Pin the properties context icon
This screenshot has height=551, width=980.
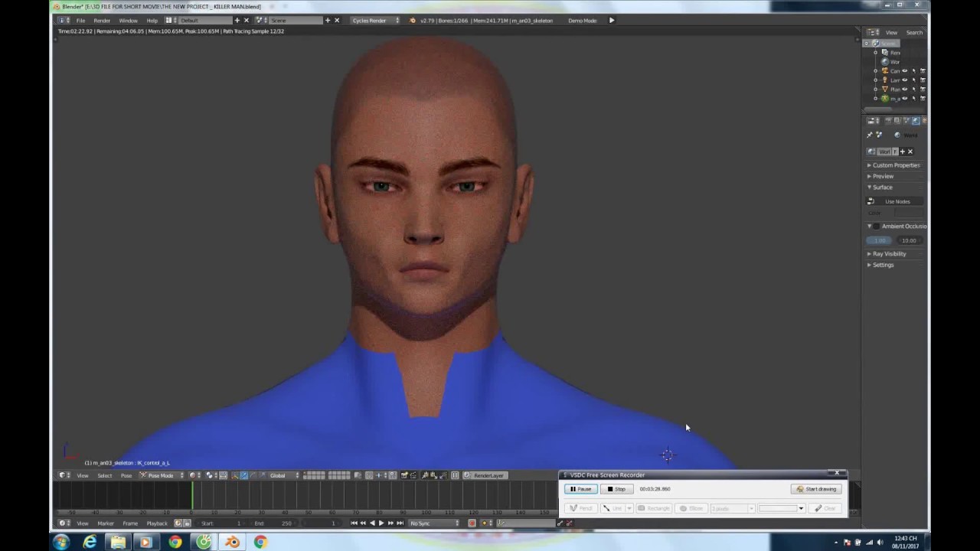coord(870,135)
